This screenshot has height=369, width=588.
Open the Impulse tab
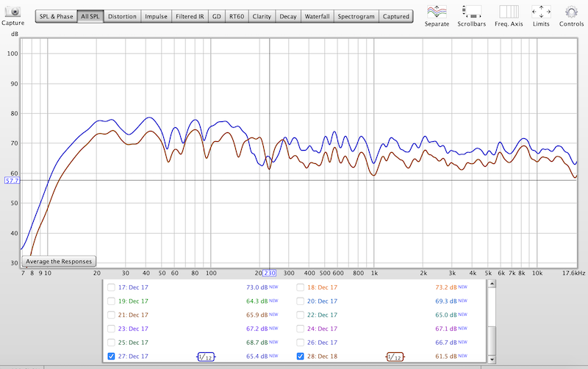pos(156,16)
